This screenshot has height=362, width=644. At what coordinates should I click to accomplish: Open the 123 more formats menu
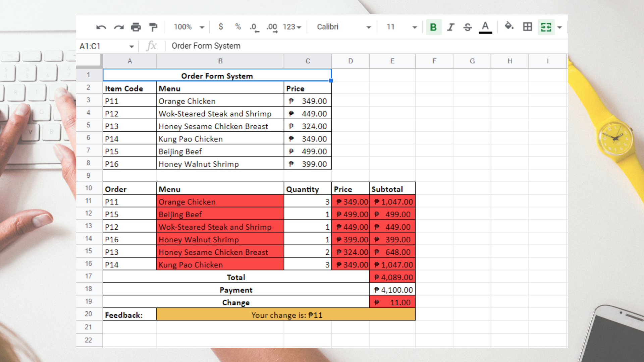(x=292, y=27)
